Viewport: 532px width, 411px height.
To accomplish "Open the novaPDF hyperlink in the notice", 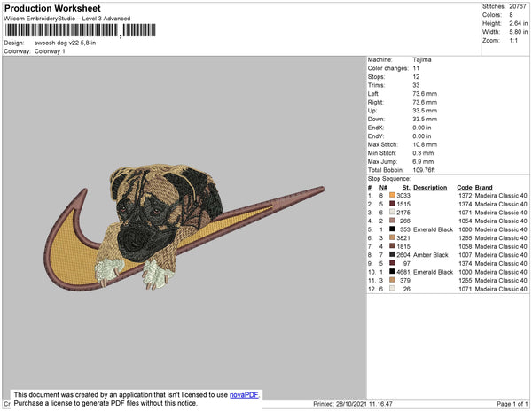I will tap(244, 395).
